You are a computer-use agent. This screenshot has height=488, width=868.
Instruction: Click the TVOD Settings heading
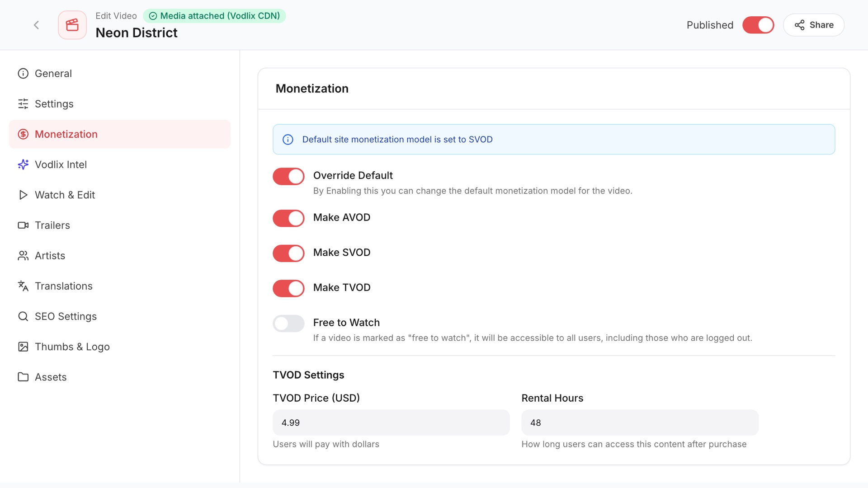tap(308, 375)
